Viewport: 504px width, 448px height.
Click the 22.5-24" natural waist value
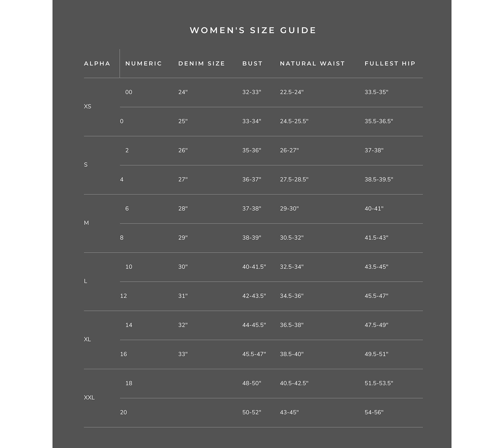[292, 92]
